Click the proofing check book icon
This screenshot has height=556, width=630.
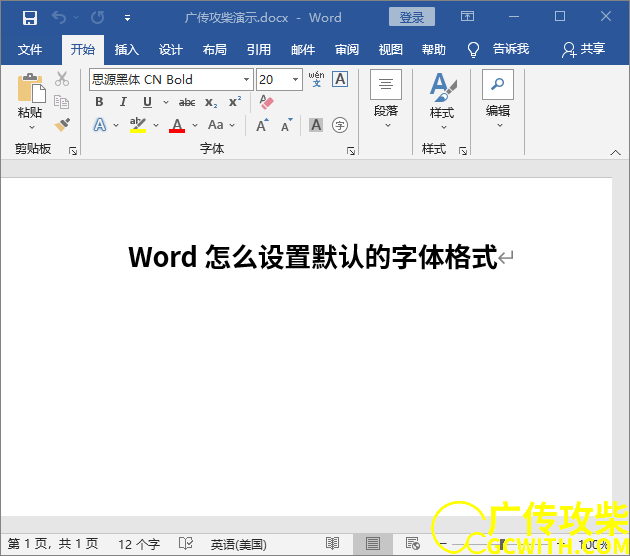click(186, 544)
